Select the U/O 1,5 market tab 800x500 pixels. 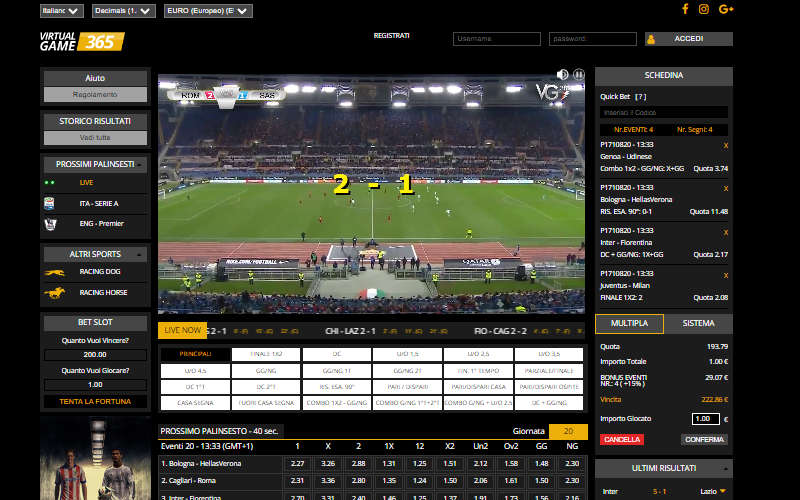pos(408,354)
